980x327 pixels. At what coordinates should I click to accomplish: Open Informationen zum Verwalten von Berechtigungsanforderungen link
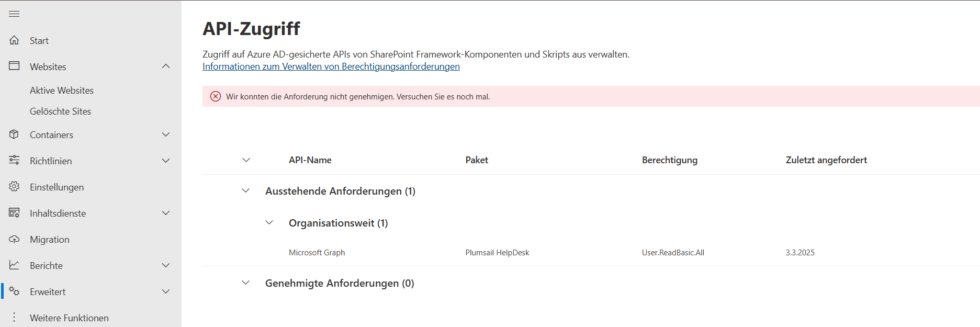[331, 66]
